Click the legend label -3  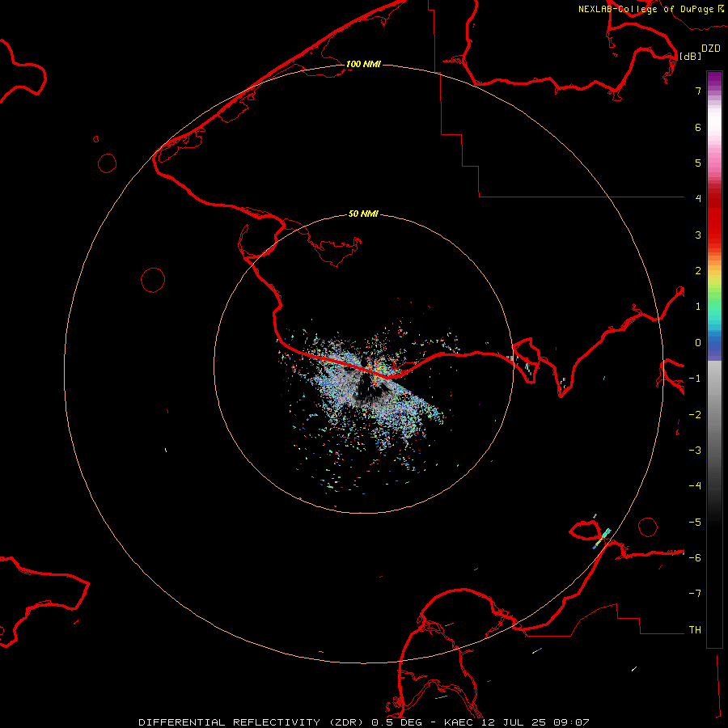695,451
